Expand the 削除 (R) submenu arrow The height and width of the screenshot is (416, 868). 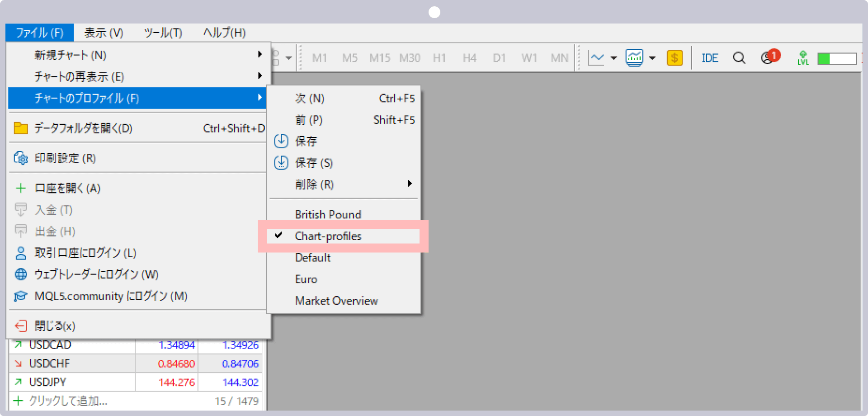tap(410, 184)
